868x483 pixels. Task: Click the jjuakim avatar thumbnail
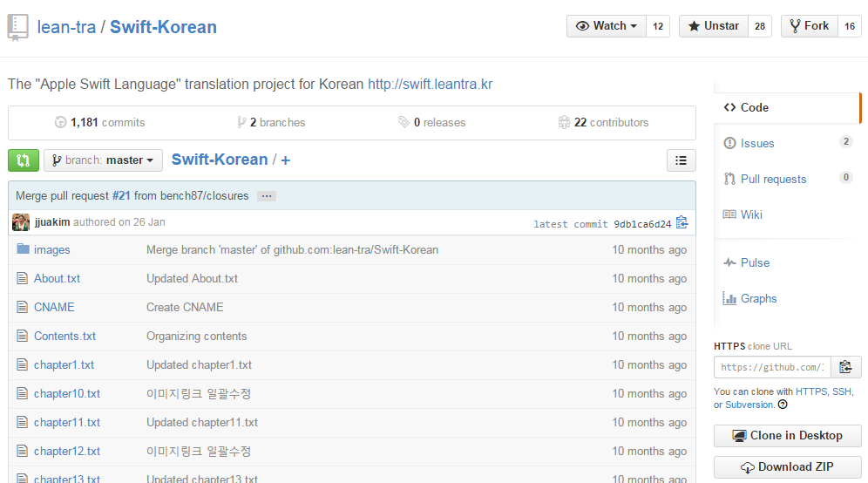(x=21, y=222)
